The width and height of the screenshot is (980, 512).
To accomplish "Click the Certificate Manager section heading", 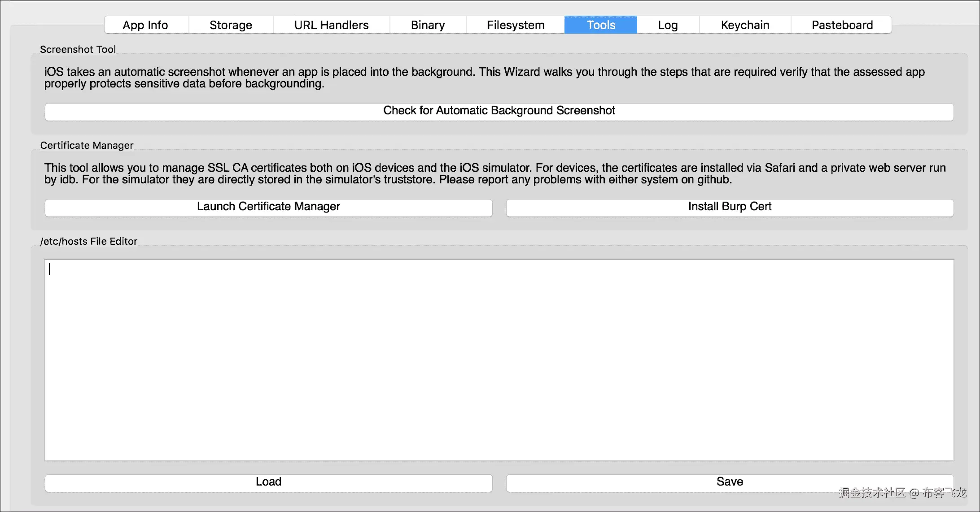I will pyautogui.click(x=87, y=145).
